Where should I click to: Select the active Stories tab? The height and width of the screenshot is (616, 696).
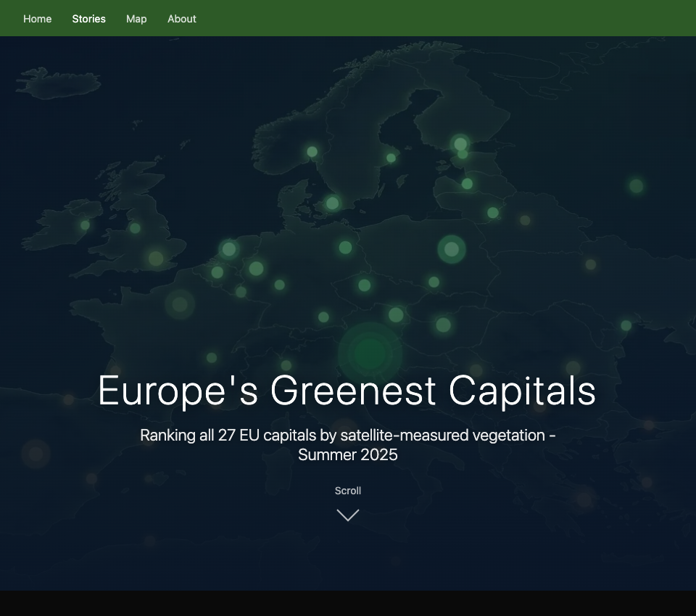[88, 19]
